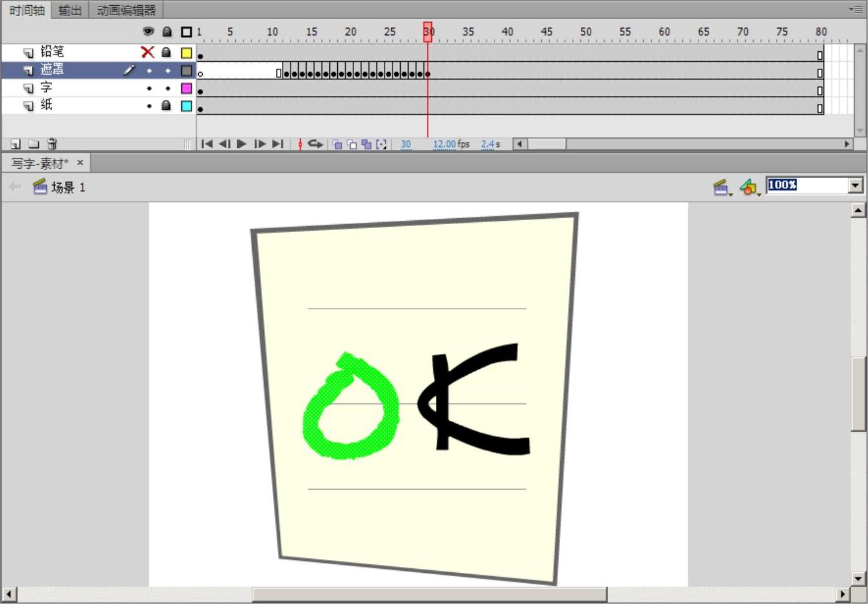This screenshot has height=604, width=868.
Task: Switch to the 动画编辑器 tab
Action: click(x=126, y=10)
